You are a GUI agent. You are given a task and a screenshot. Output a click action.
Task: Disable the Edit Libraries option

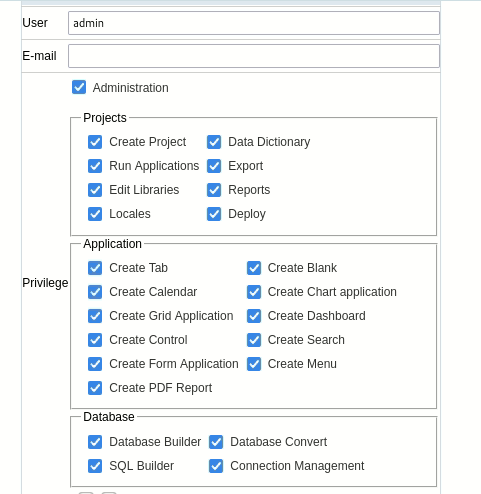click(95, 190)
